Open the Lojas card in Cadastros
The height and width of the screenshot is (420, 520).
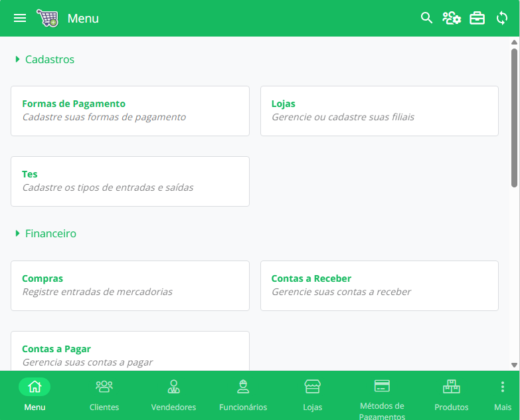379,111
